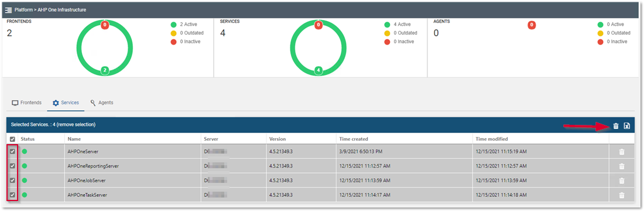Sort by the Time created column header
The height and width of the screenshot is (211, 644).
tap(354, 139)
